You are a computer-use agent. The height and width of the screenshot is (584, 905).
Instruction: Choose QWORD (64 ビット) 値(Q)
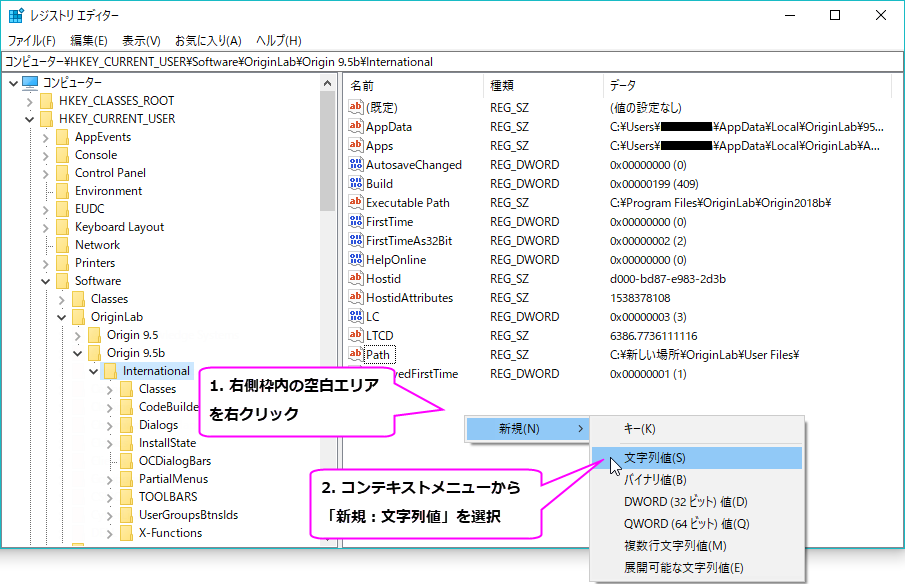click(x=697, y=523)
